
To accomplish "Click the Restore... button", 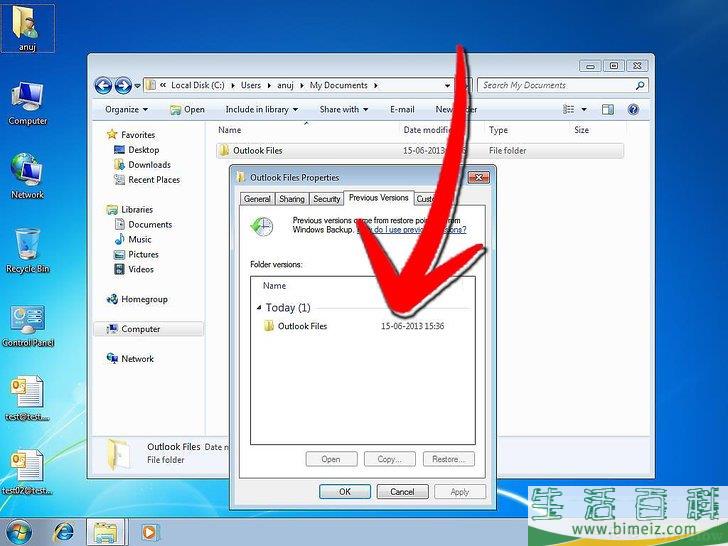I will pos(448,459).
